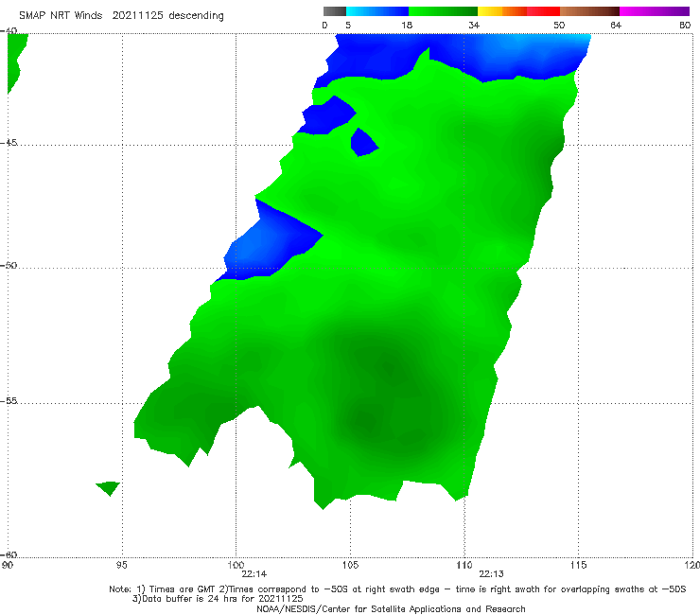The height and width of the screenshot is (615, 700).
Task: Pick the yellow-orange segment of the color bar
Action: 502,11
